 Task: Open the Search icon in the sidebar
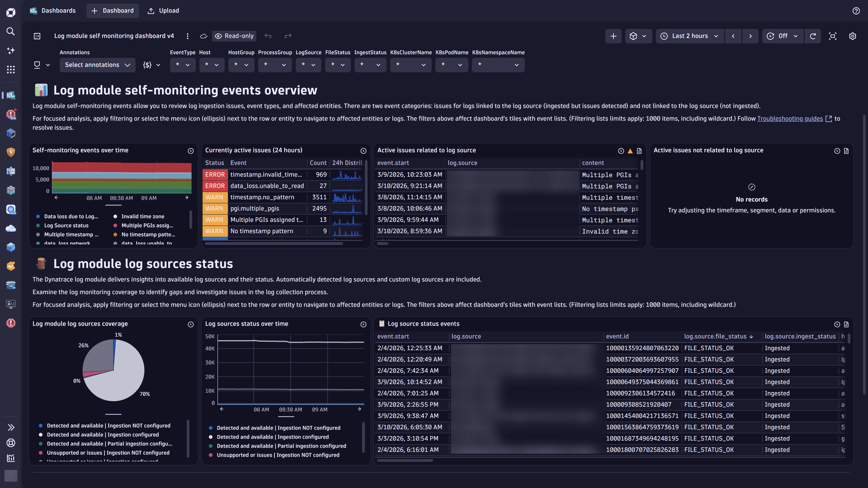pos(10,31)
